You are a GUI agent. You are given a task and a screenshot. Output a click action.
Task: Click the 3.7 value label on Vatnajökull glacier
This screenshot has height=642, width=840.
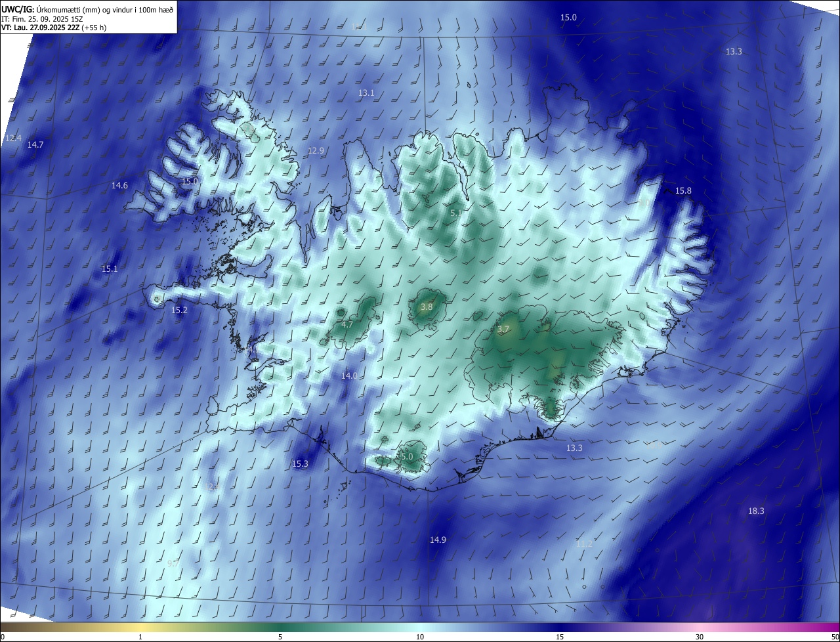pyautogui.click(x=503, y=330)
